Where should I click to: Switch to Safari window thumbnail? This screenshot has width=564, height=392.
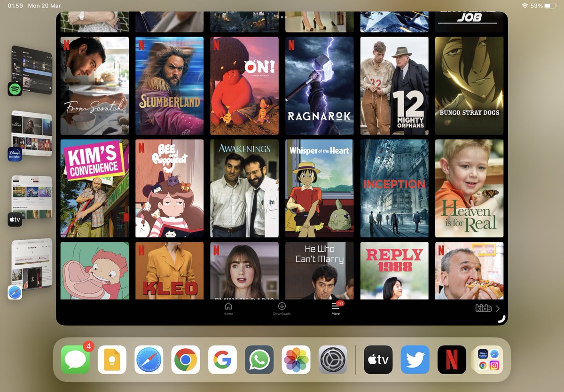[32, 264]
